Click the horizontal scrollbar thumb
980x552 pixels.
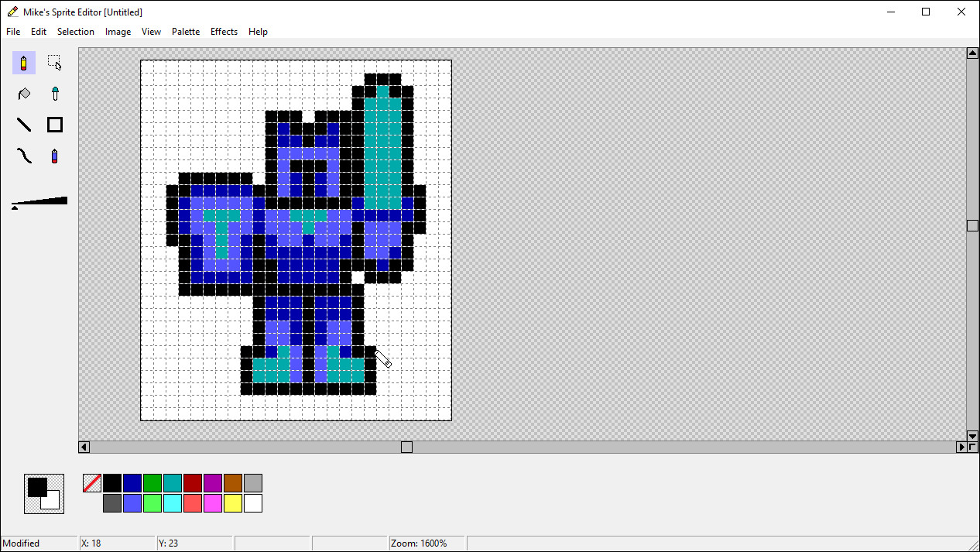[406, 447]
